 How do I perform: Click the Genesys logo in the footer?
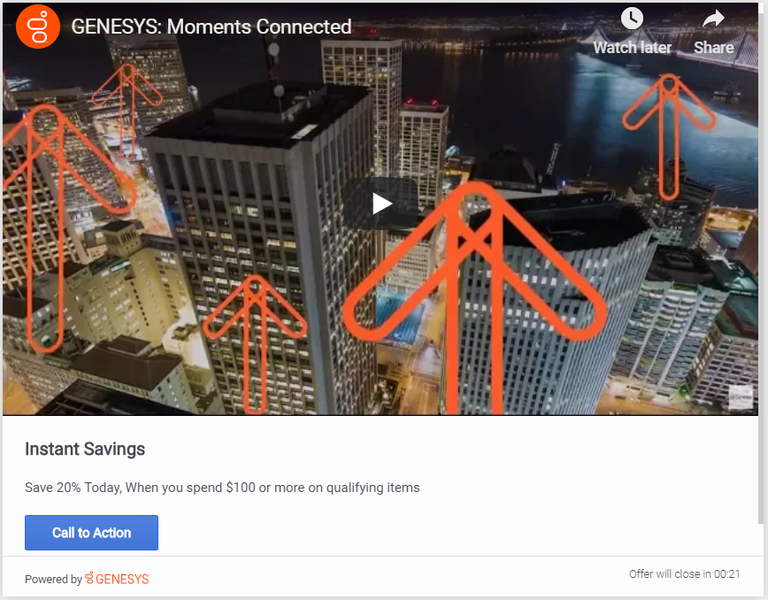tap(117, 578)
